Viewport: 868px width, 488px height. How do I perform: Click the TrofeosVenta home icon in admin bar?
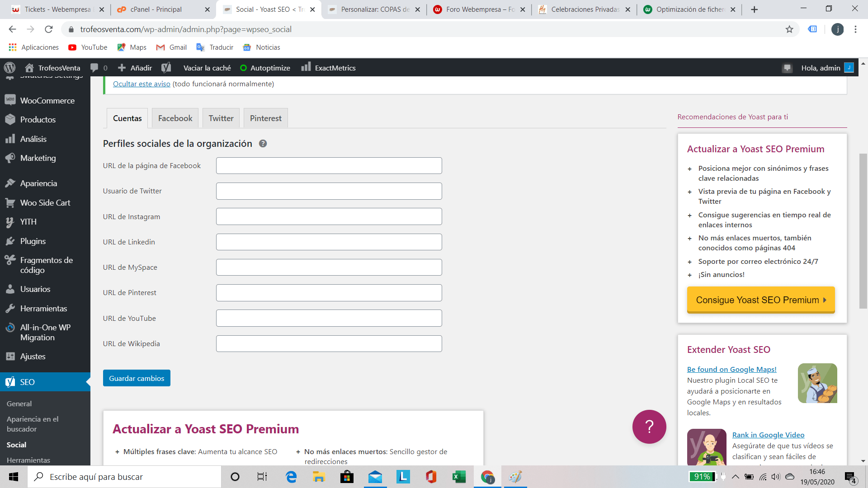click(x=29, y=68)
